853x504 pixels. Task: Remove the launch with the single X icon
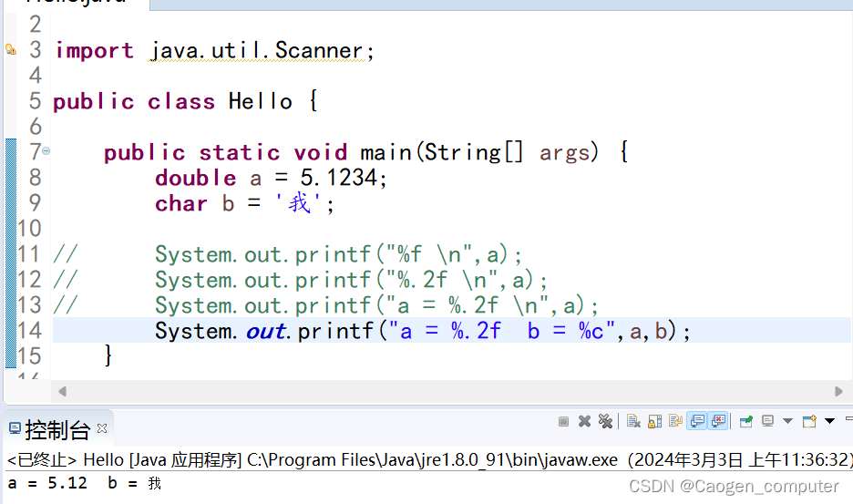point(584,421)
